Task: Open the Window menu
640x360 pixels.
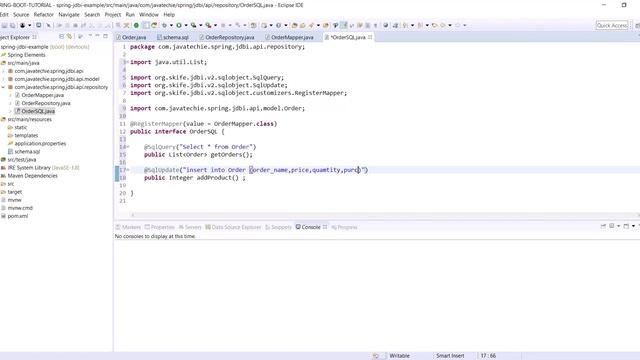Action: (x=149, y=14)
